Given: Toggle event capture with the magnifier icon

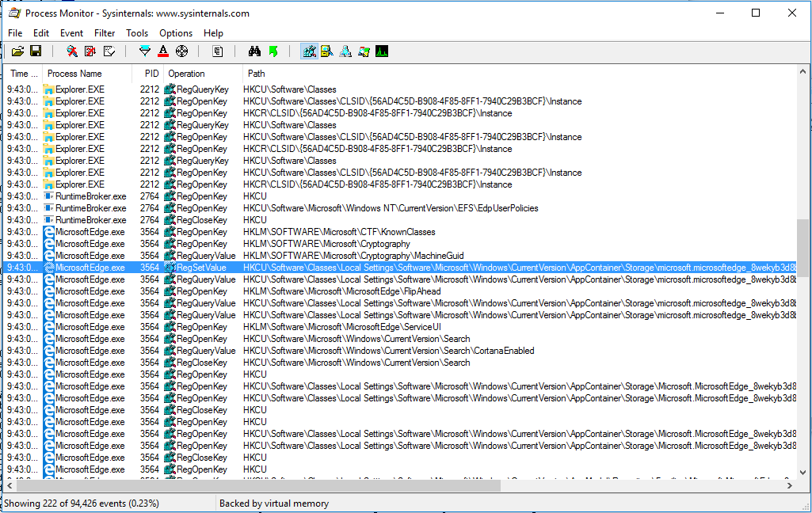Looking at the screenshot, I should pyautogui.click(x=72, y=51).
